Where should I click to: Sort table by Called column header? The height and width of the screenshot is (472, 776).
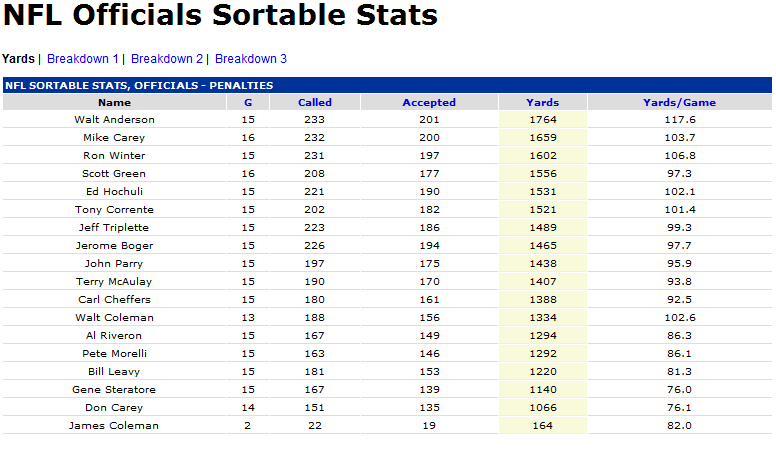315,102
